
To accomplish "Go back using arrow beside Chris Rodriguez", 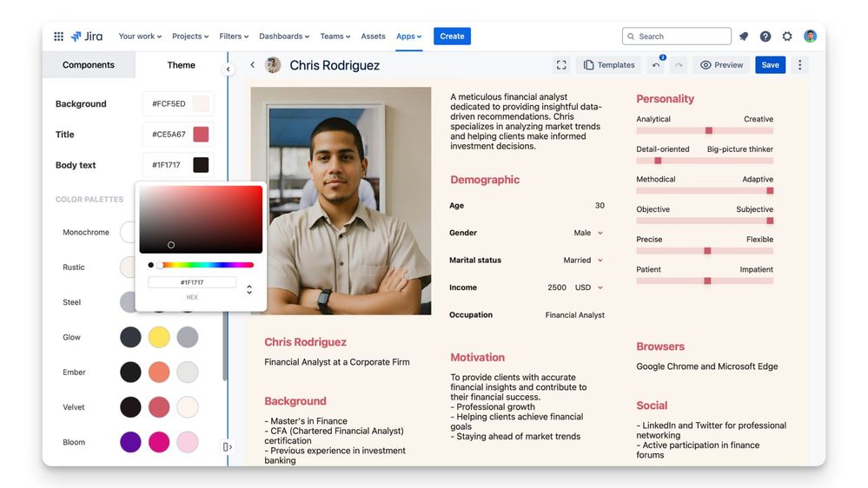I will [253, 65].
